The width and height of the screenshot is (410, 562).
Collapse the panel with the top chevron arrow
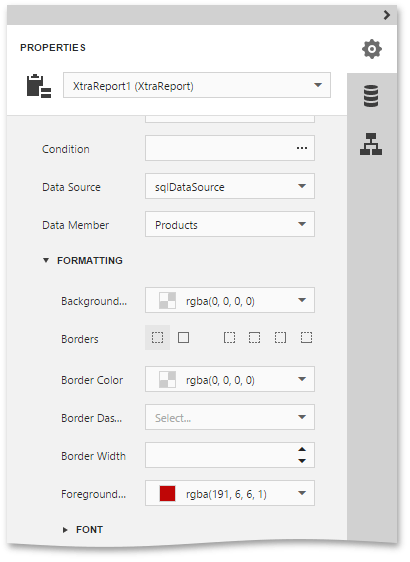coord(387,15)
